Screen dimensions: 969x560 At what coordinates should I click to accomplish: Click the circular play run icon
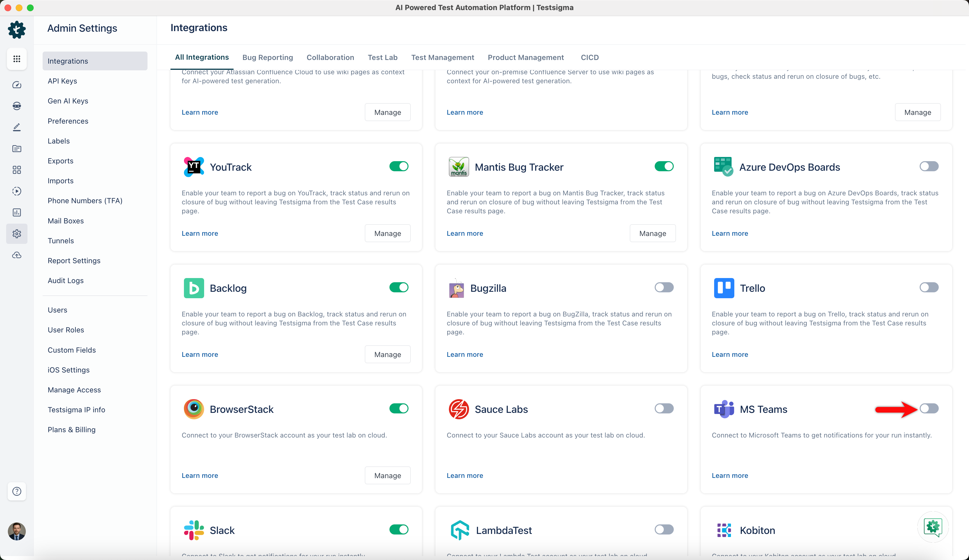(x=17, y=191)
